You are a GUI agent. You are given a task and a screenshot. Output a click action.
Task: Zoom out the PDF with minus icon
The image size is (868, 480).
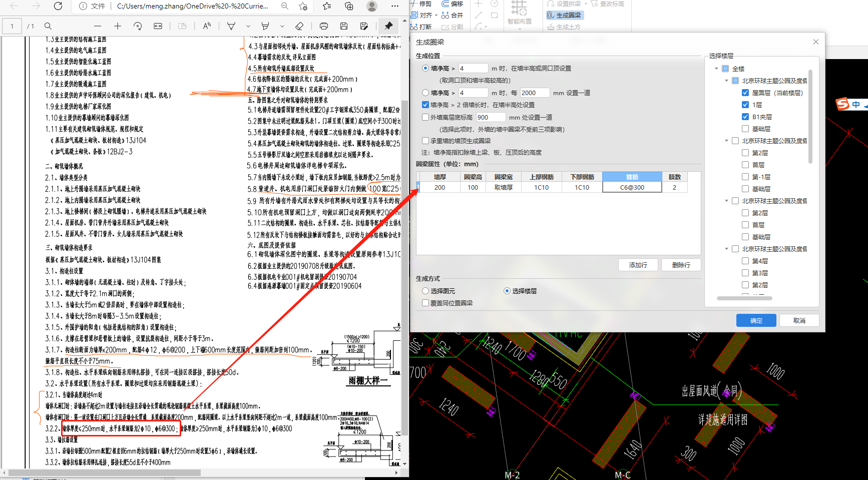(x=98, y=26)
